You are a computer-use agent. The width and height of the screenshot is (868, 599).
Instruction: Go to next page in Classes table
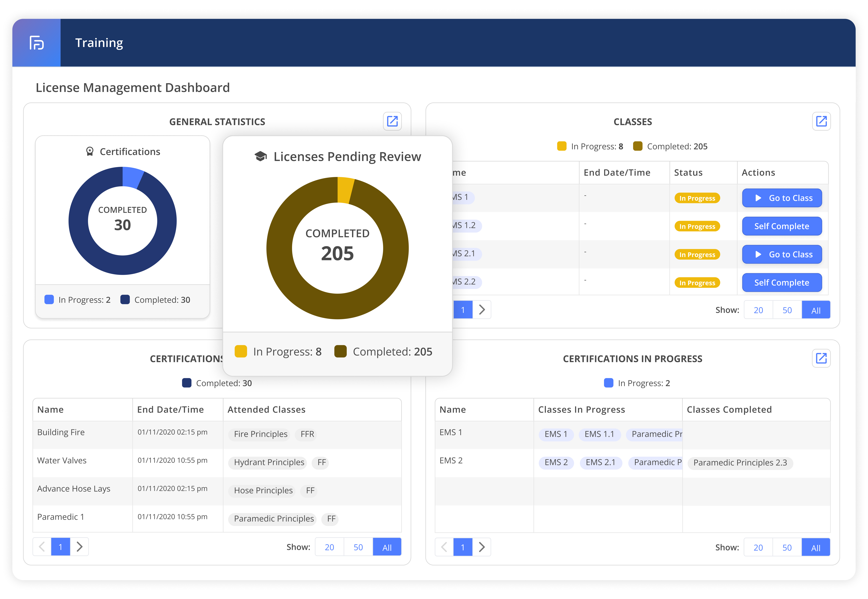tap(482, 310)
